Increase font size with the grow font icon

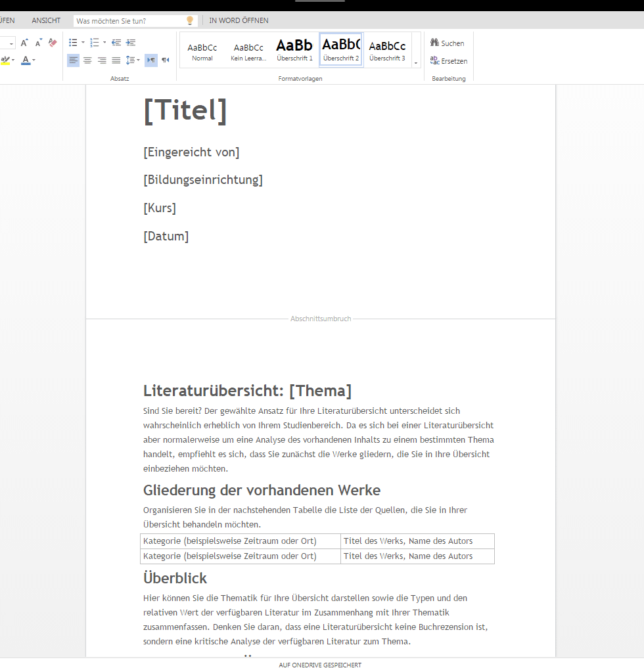[x=24, y=43]
